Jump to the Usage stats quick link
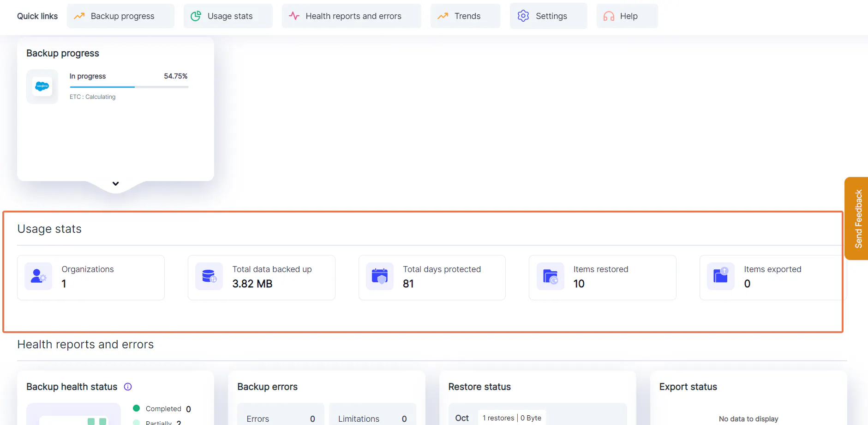This screenshot has height=425, width=868. 228,16
